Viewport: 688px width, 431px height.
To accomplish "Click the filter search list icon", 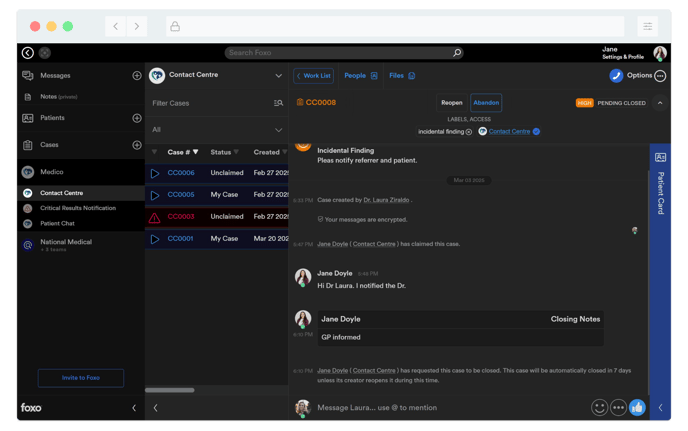I will 278,103.
